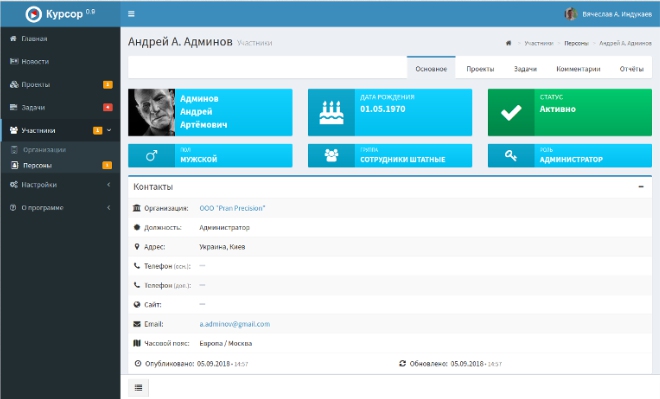Open the Отчёты tab
This screenshot has height=399, width=660.
[x=631, y=69]
